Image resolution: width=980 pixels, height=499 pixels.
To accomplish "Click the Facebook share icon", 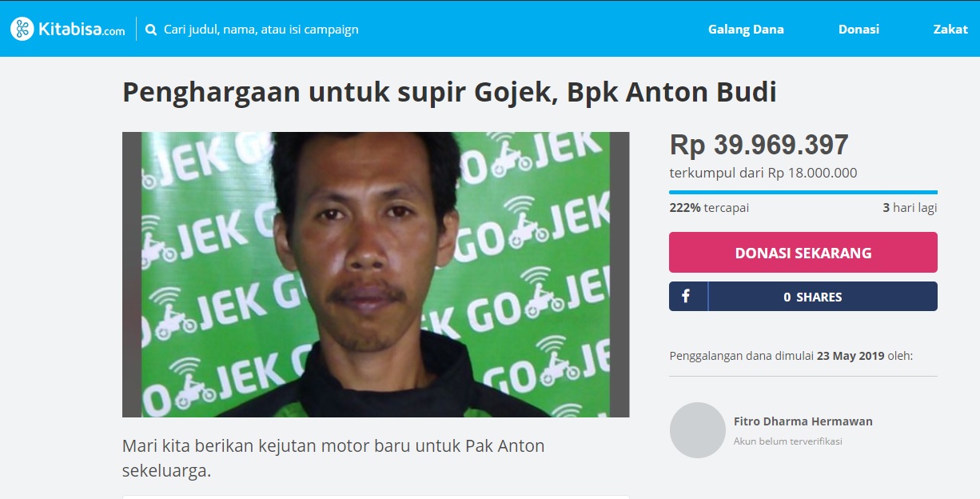I will click(686, 296).
